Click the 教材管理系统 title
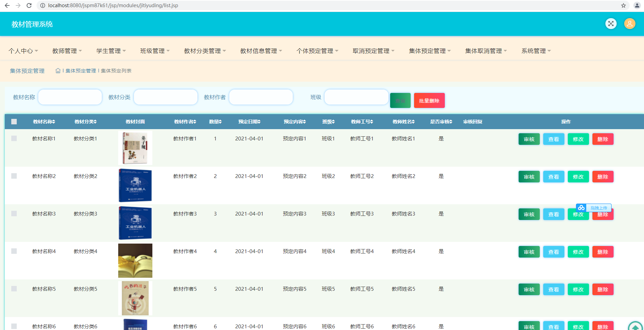The image size is (644, 330). pyautogui.click(x=32, y=24)
